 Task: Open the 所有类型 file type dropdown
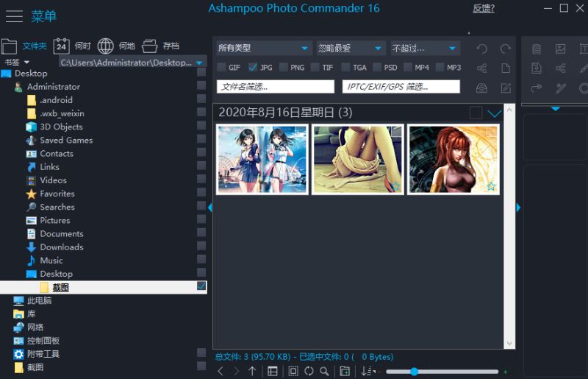pyautogui.click(x=265, y=48)
